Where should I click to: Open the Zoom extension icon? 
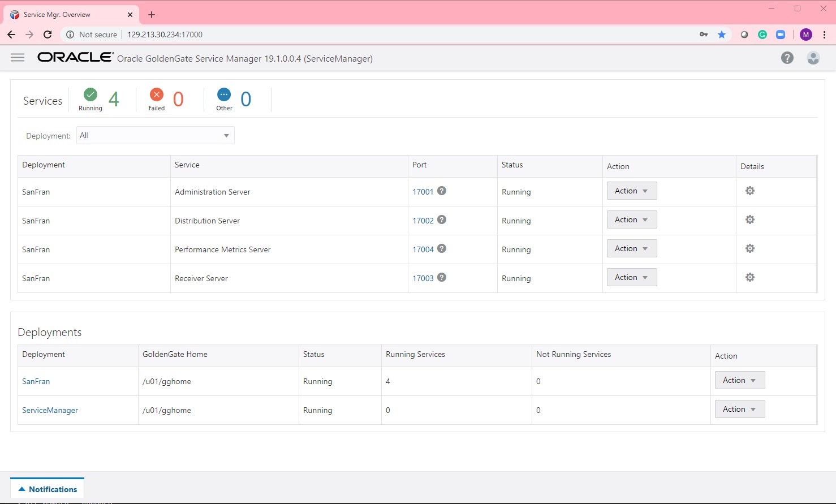pos(781,35)
